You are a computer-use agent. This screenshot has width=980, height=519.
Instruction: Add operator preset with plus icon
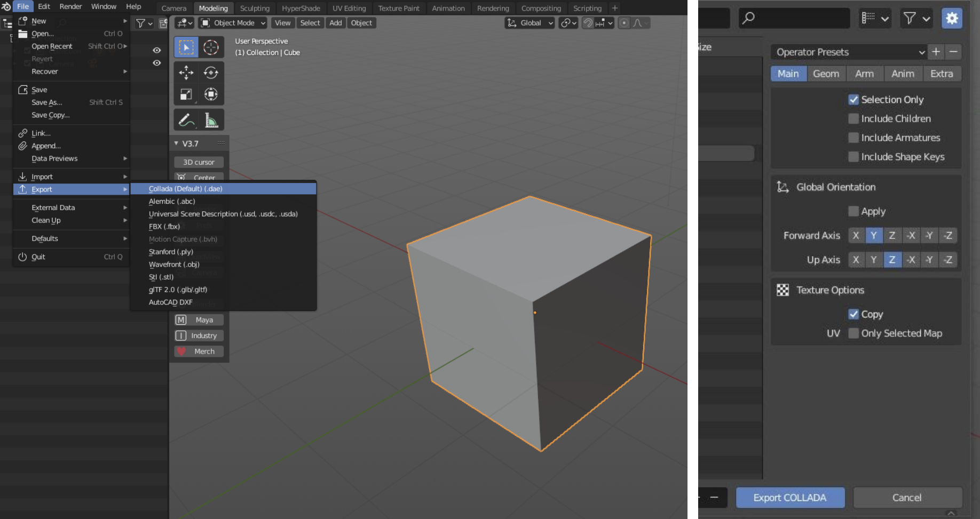936,52
